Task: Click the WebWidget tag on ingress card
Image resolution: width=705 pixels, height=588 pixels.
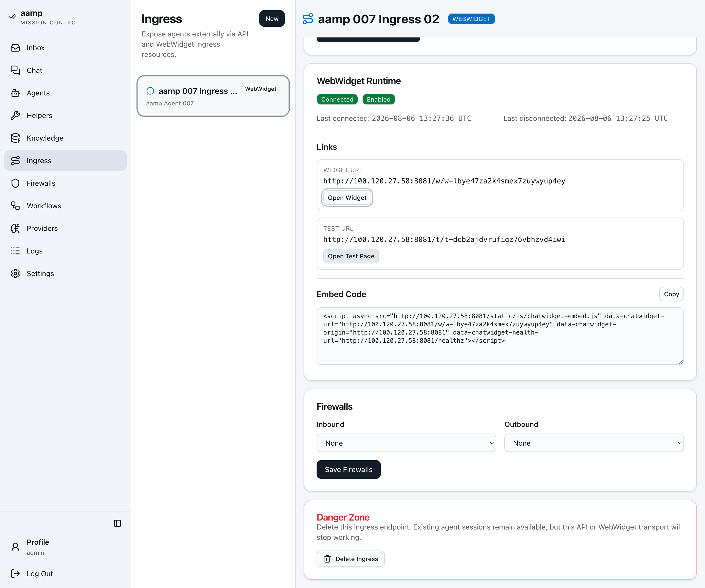Action: click(x=260, y=89)
